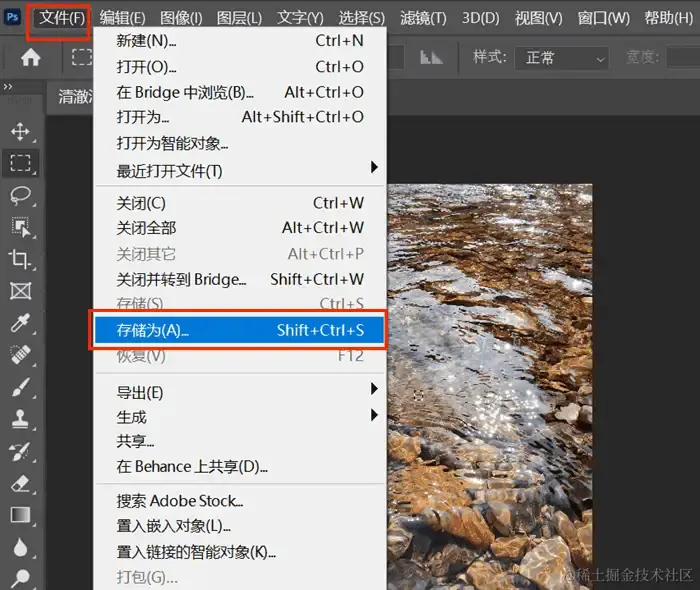This screenshot has height=590, width=700.
Task: Select the Eyedropper tool
Action: click(x=20, y=323)
